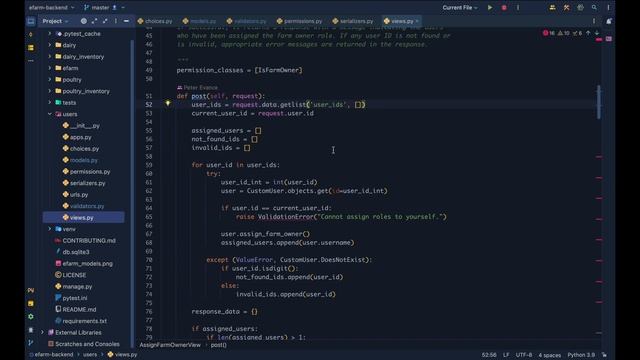Click Peter Evance author annotation
The image size is (640, 360).
(198, 87)
